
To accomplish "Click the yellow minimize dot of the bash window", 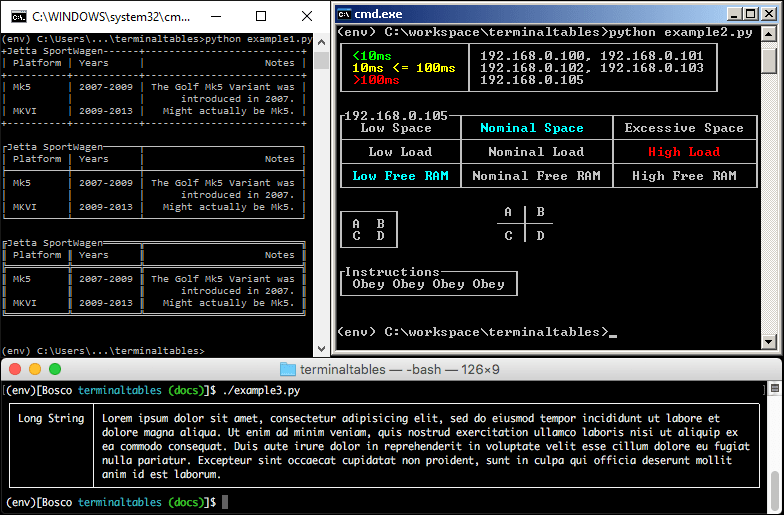I will 35,370.
